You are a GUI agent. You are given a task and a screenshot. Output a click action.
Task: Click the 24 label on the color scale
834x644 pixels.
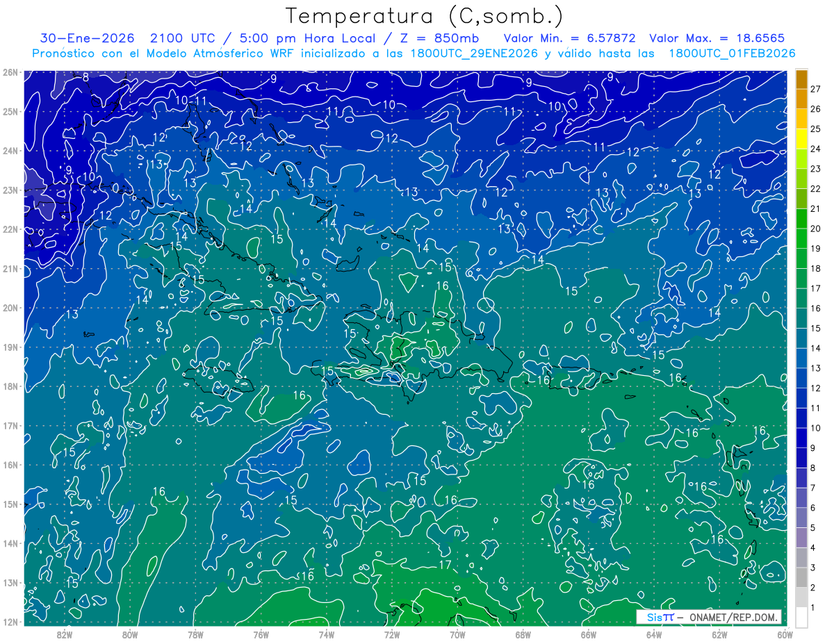815,149
